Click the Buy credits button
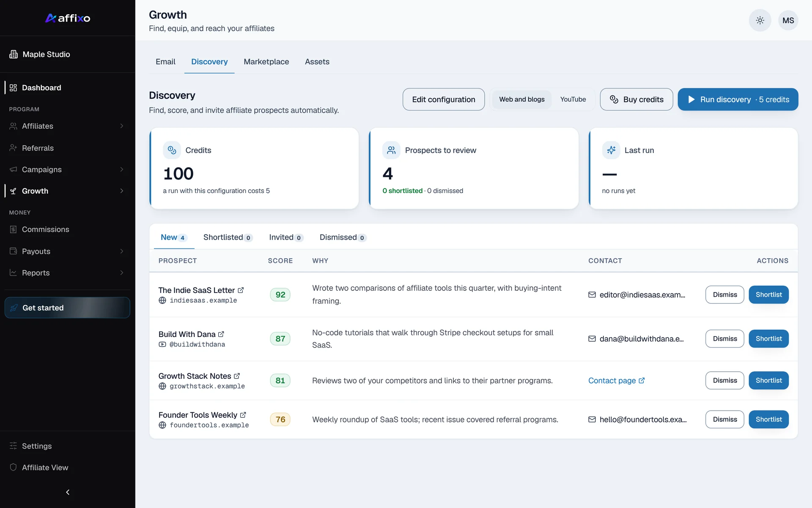Screen dimensions: 812x508 tap(636, 99)
